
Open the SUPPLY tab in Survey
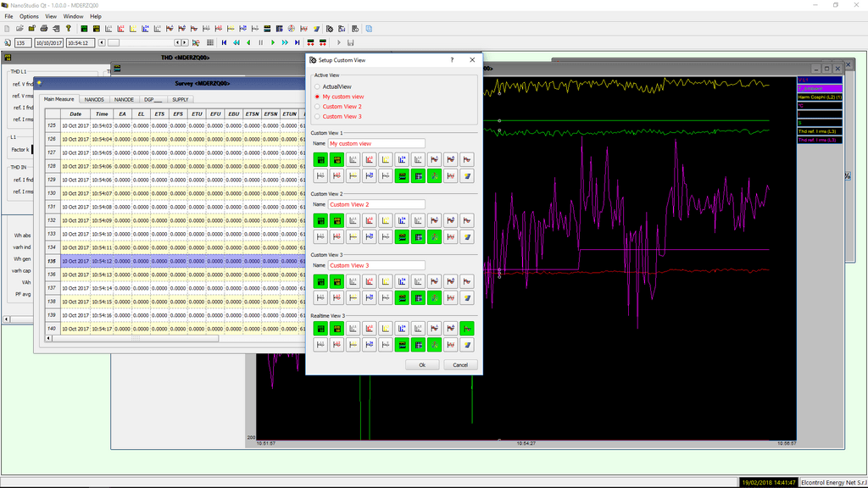point(181,99)
